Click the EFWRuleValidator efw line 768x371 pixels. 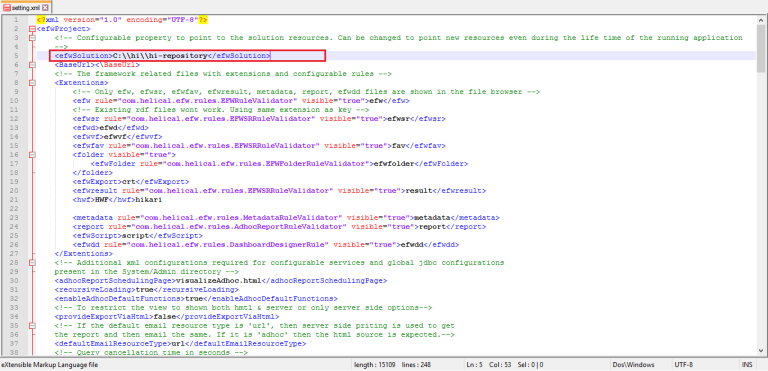pyautogui.click(x=241, y=101)
